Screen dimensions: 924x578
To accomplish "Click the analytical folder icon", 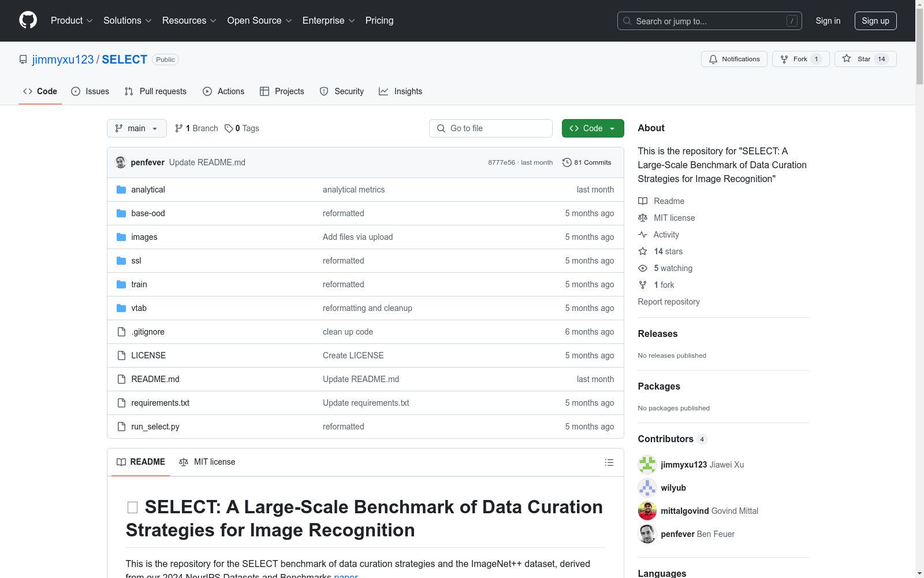I will (121, 190).
